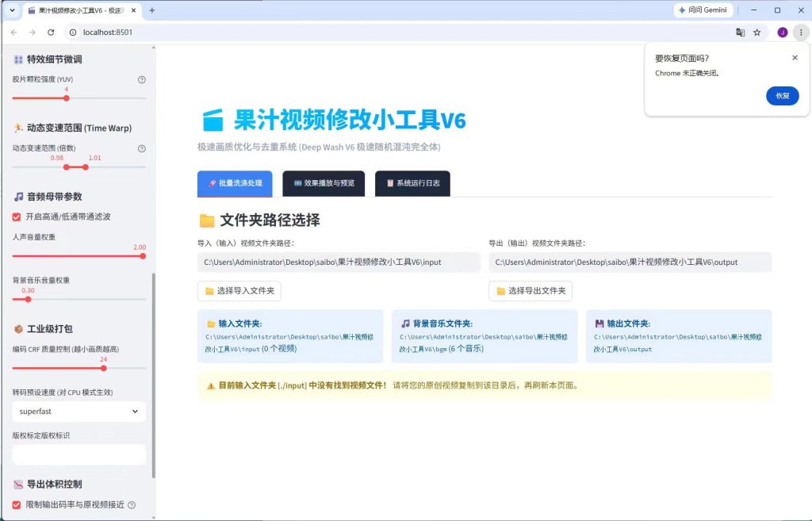Click help icon beside 动态变速范围 (倍数)
The height and width of the screenshot is (521, 812).
[142, 148]
